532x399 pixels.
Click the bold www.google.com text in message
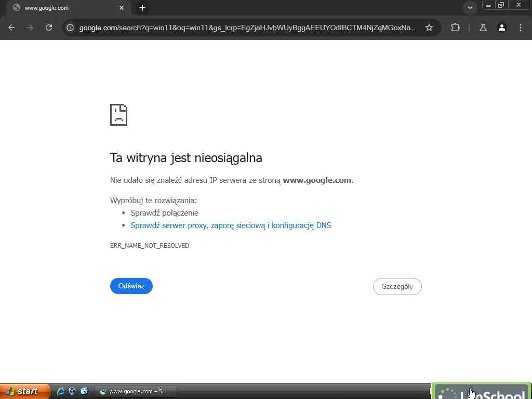coord(317,180)
